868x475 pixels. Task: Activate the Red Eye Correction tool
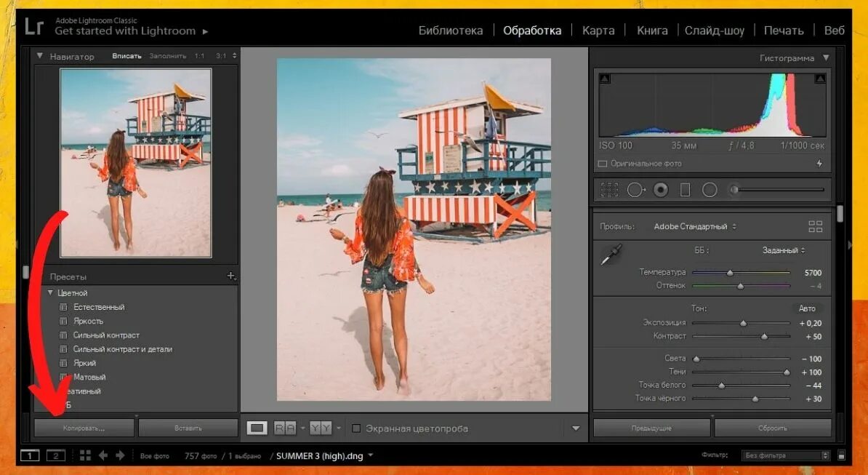click(660, 190)
